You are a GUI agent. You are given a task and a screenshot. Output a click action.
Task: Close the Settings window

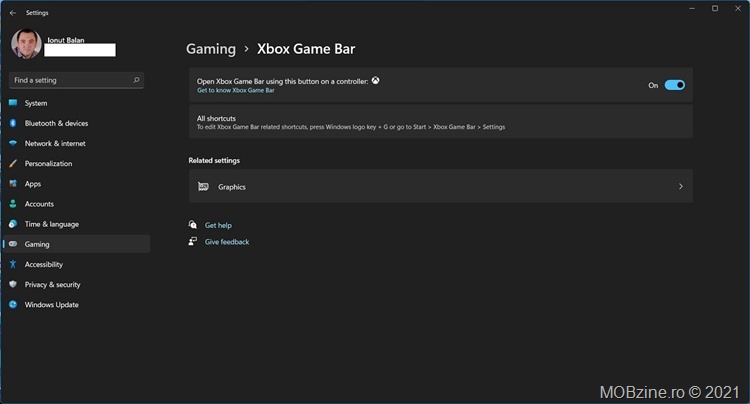pos(738,9)
